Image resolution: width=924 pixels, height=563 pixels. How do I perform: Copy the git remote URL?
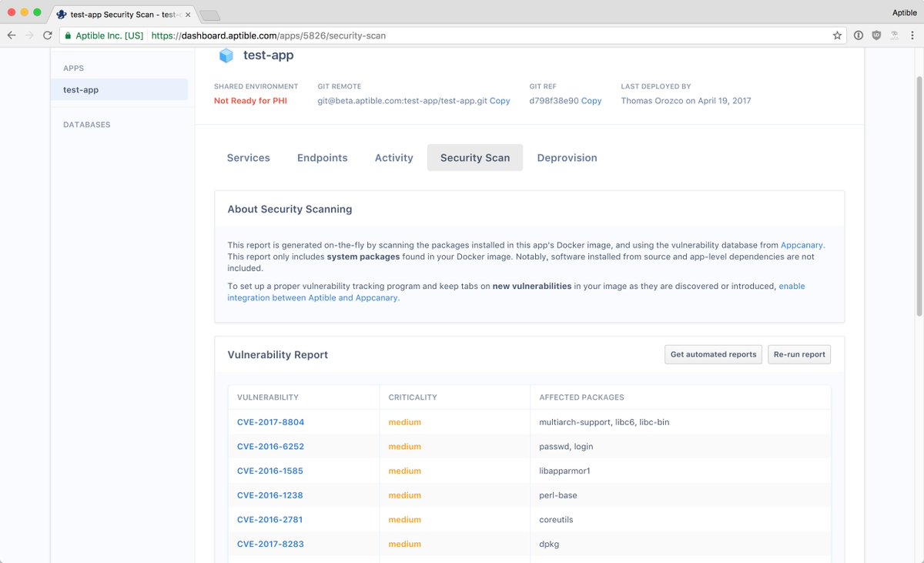point(500,101)
